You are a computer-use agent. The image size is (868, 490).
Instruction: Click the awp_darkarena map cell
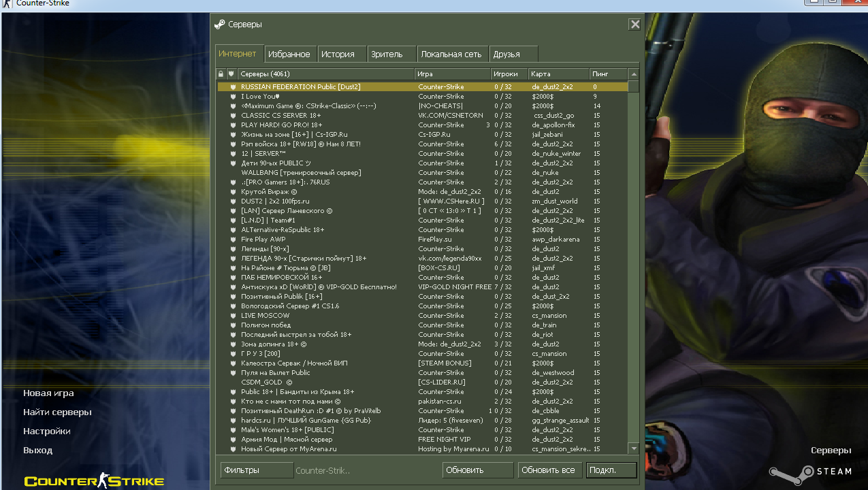click(x=555, y=240)
